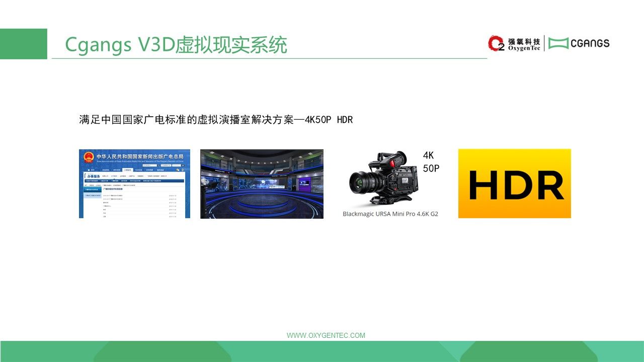This screenshot has height=362, width=644.
Task: Click the 50P label beside the camera
Action: [431, 168]
